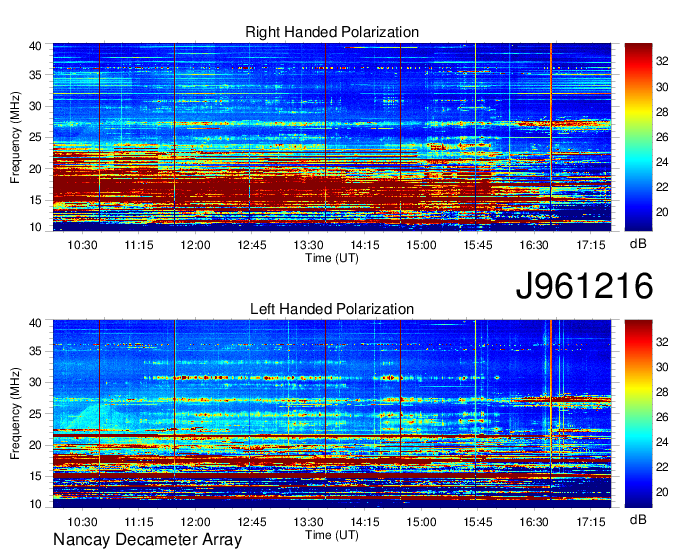Click Frequency (MHz) label of Right Handed plot
Screen dimensions: 680x552
click(16, 137)
